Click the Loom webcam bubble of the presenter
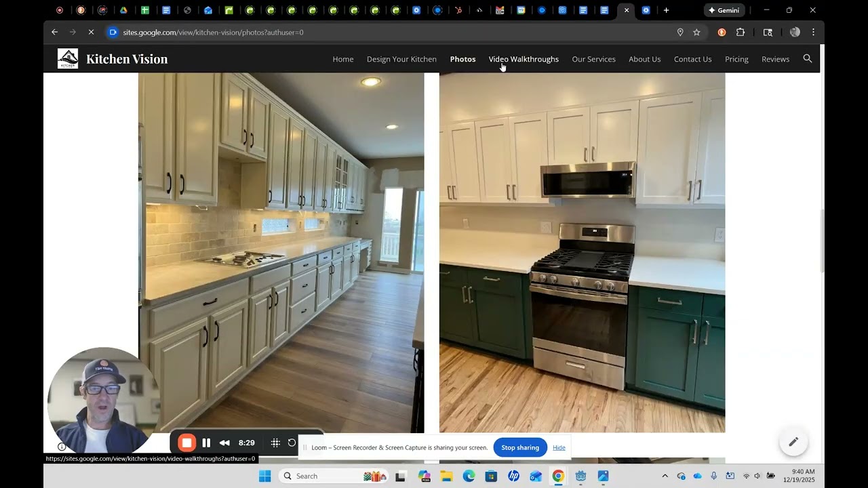 click(102, 400)
